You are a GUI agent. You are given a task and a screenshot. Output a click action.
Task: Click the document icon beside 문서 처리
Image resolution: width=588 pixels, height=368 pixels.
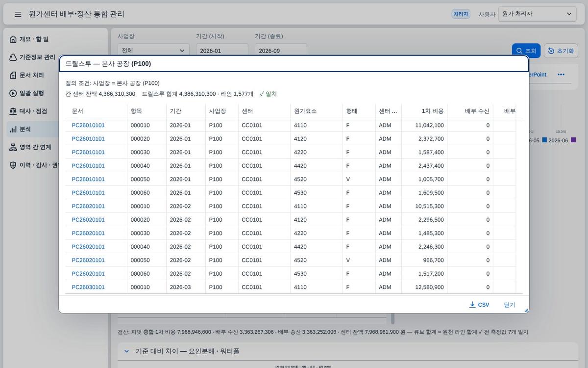coord(13,75)
